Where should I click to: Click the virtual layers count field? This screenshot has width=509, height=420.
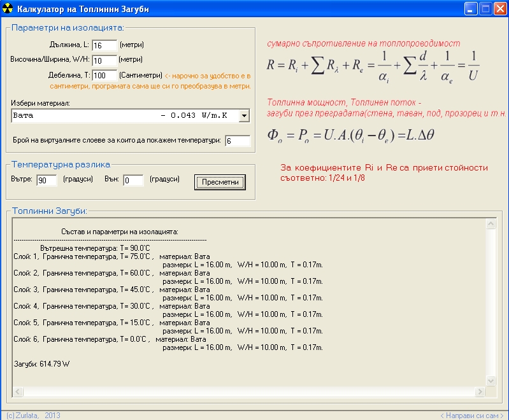click(238, 141)
